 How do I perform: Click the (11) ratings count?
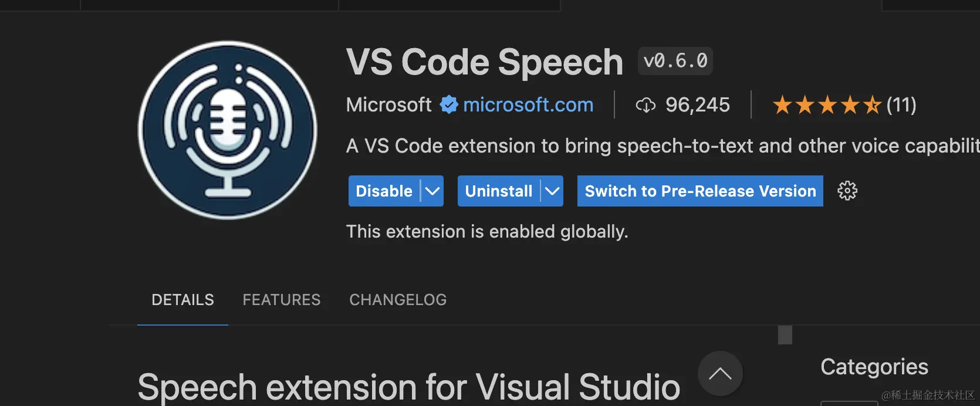(x=901, y=105)
